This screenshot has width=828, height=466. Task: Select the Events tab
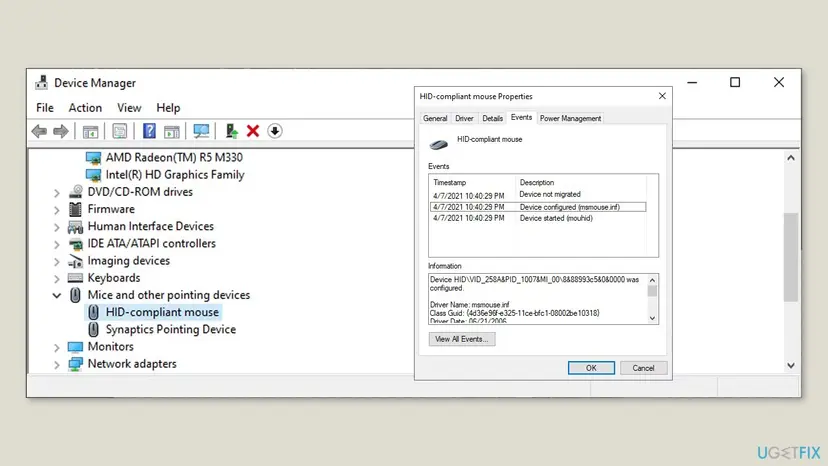[x=521, y=117]
